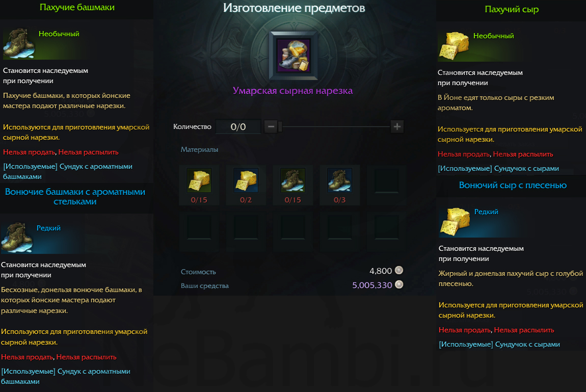
Task: Click the 0/0 quantity input field
Action: [238, 127]
